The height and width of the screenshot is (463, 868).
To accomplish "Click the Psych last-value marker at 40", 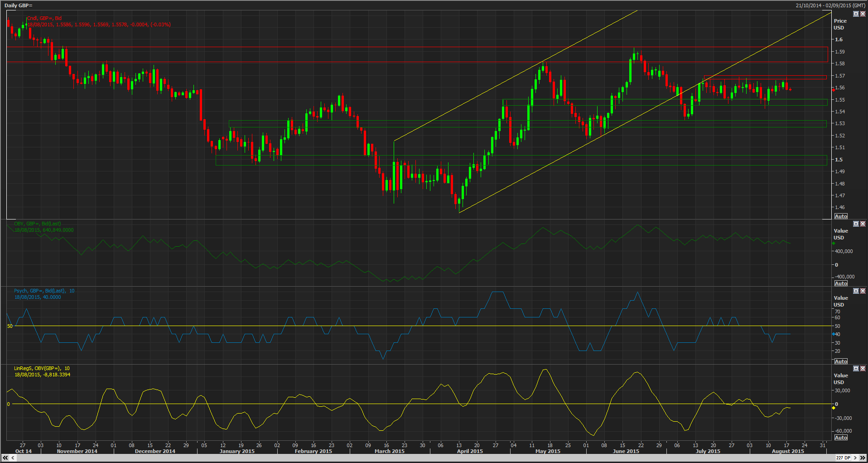I will pos(833,334).
